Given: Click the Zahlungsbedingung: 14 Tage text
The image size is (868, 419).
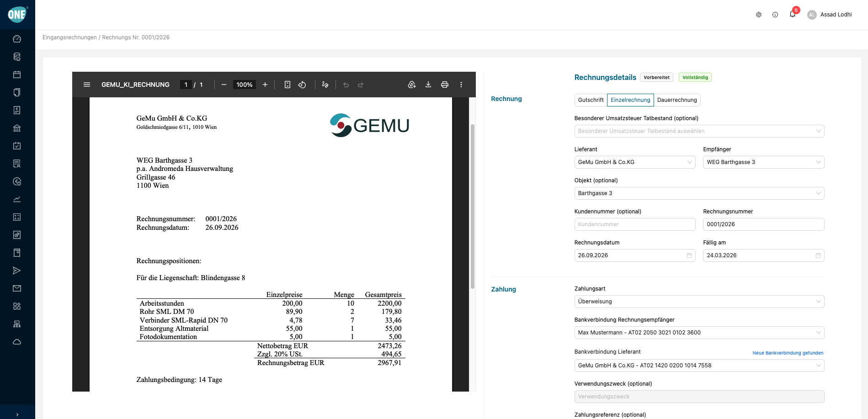Looking at the screenshot, I should (x=179, y=380).
